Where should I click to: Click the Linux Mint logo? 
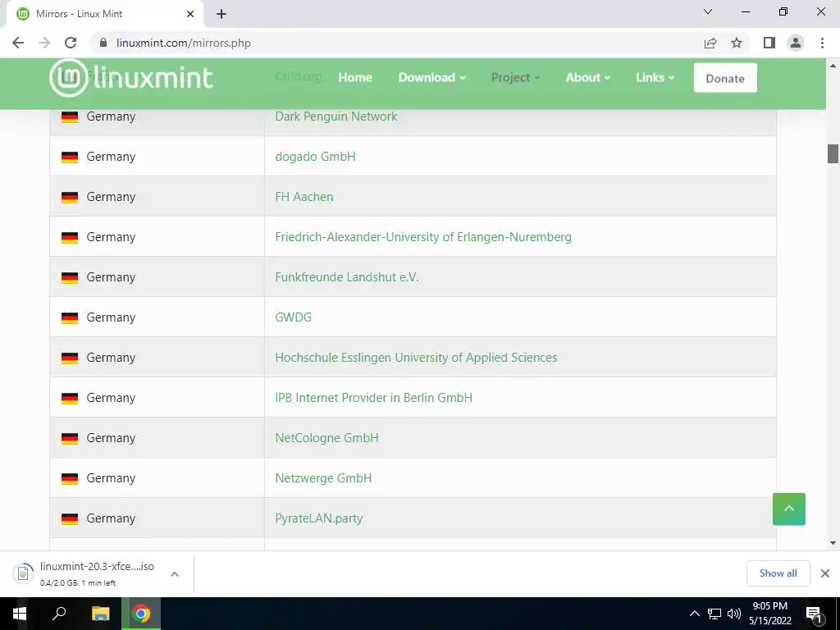131,78
